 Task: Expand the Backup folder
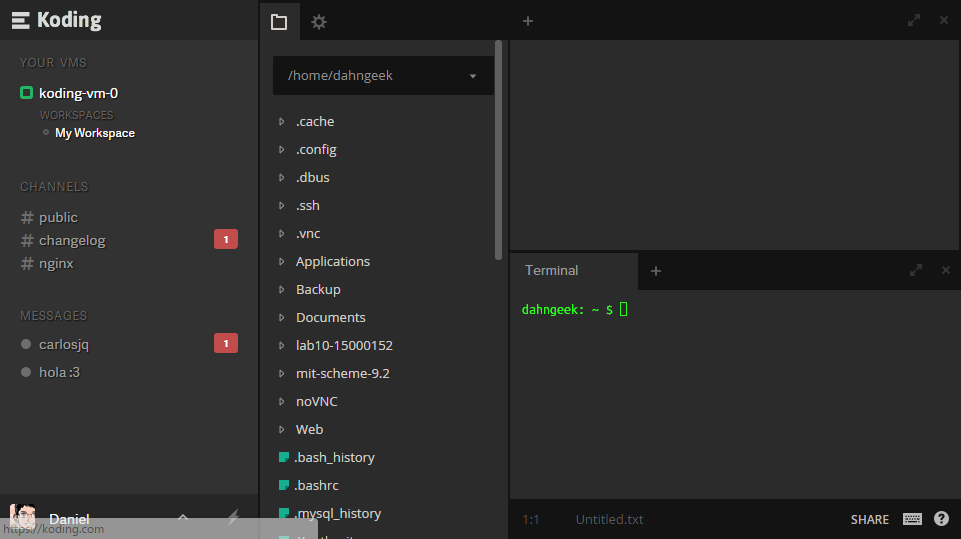coord(282,289)
